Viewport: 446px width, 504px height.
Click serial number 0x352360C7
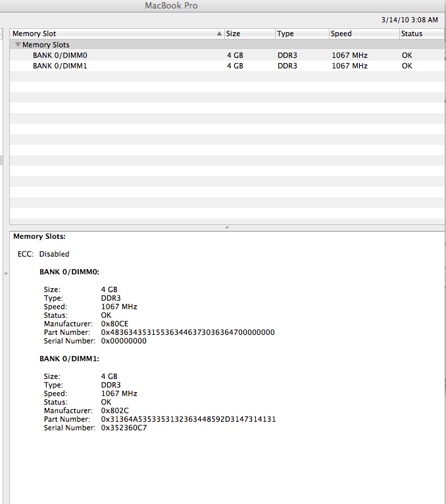point(124,428)
